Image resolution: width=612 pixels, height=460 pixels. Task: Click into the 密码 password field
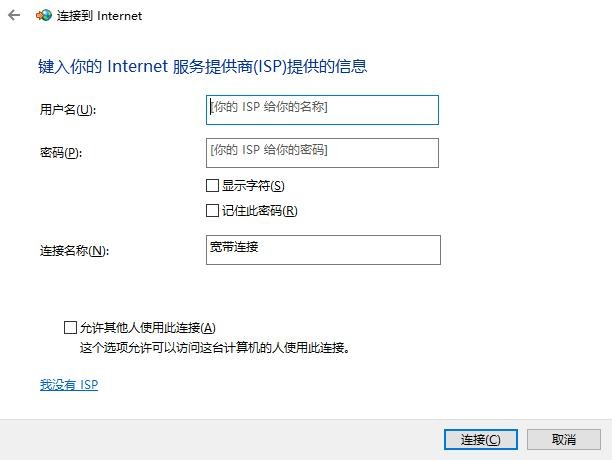point(321,152)
